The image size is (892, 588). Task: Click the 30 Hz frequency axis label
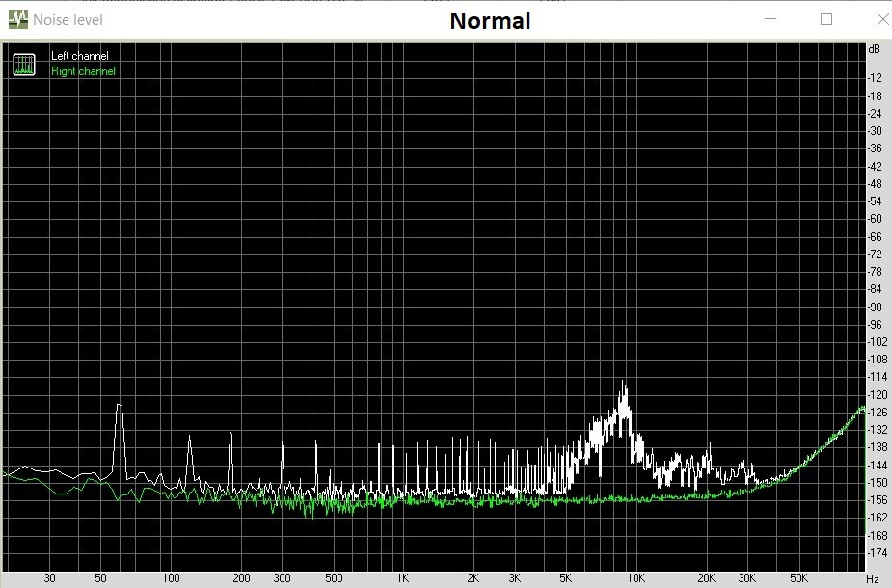[x=49, y=578]
